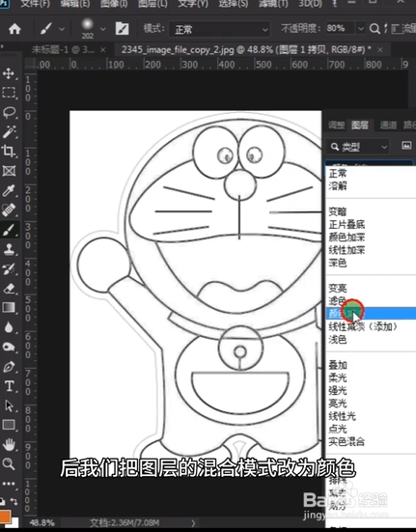Select the Eyedropper tool
The width and height of the screenshot is (416, 532).
(9, 190)
